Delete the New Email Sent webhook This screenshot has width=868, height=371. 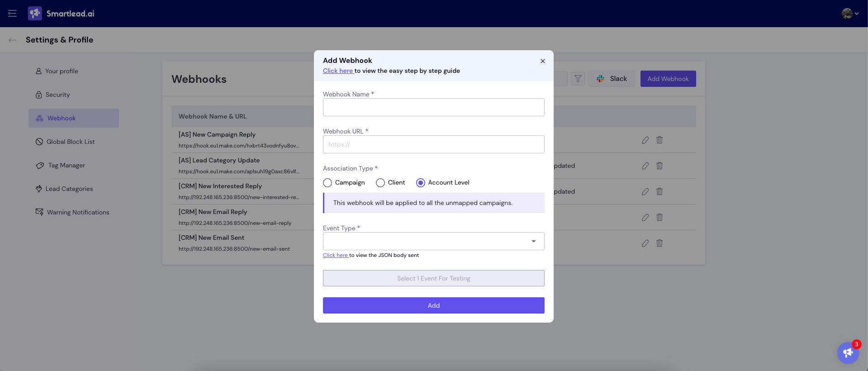click(x=659, y=243)
